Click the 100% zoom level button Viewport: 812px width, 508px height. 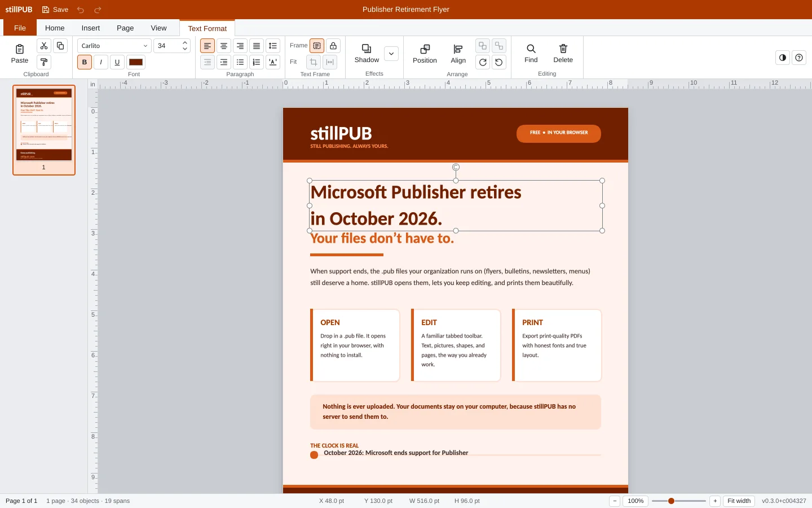click(x=636, y=501)
